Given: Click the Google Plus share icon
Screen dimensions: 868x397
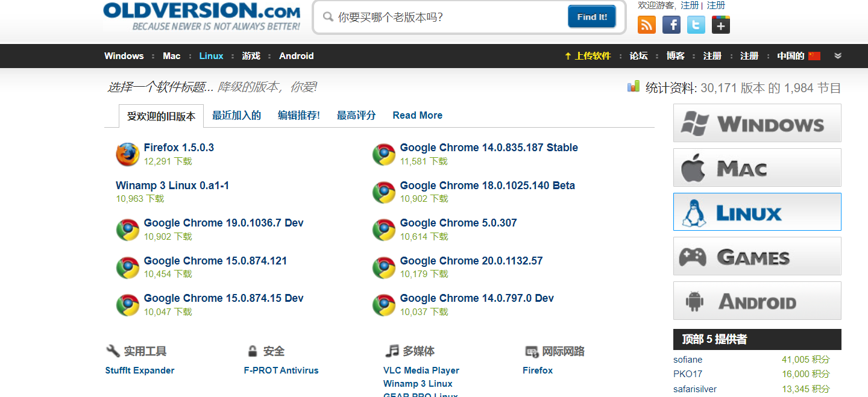Looking at the screenshot, I should [x=721, y=25].
